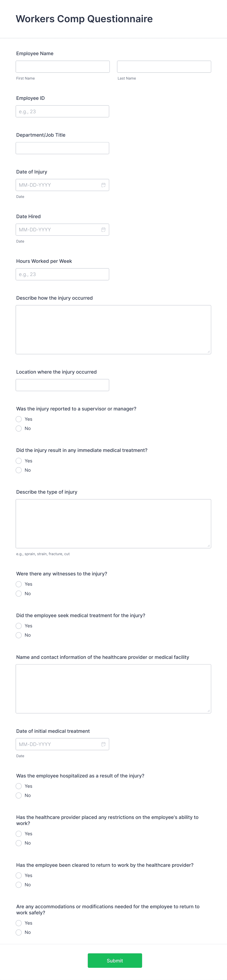Viewport: 227px width, 980px height.
Task: Click the Department/Job Title field
Action: [x=62, y=148]
